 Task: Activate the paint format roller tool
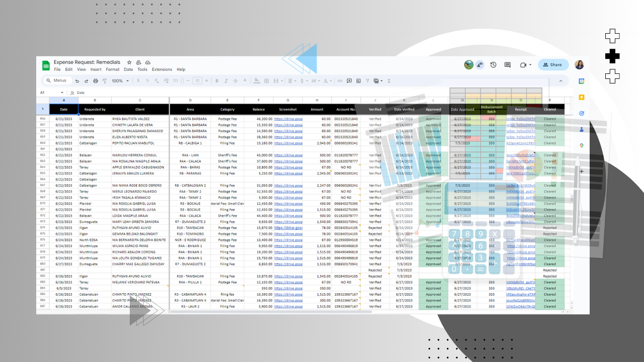[105, 80]
